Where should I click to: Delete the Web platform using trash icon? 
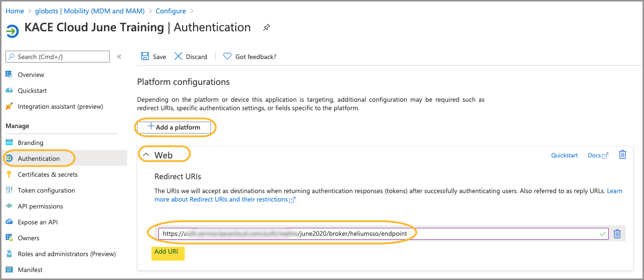(x=622, y=155)
